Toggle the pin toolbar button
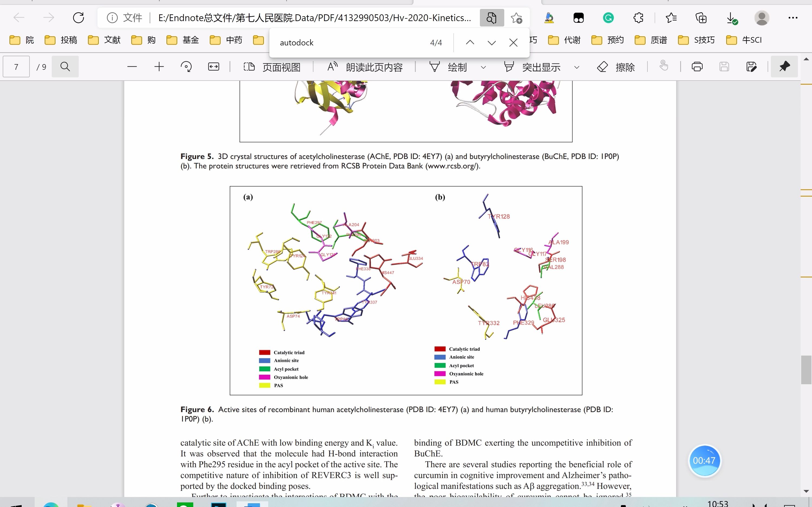Viewport: 812px width, 507px height. tap(784, 67)
